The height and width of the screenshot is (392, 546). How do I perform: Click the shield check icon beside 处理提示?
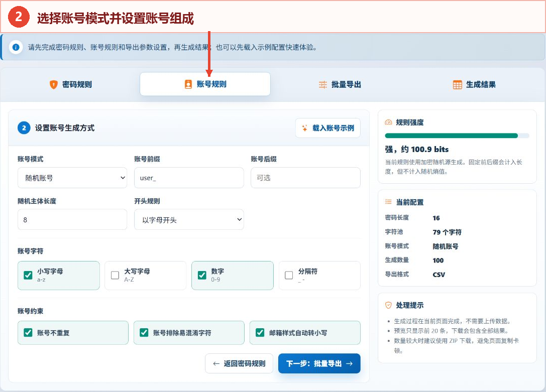(388, 305)
